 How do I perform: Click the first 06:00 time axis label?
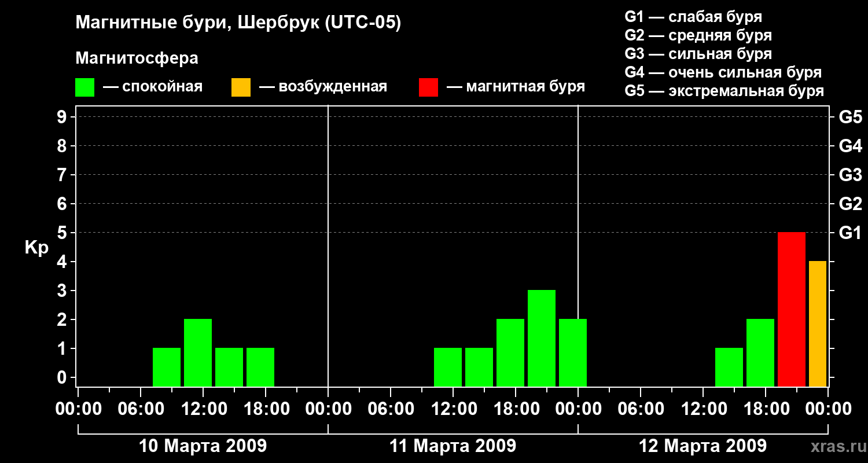[141, 409]
